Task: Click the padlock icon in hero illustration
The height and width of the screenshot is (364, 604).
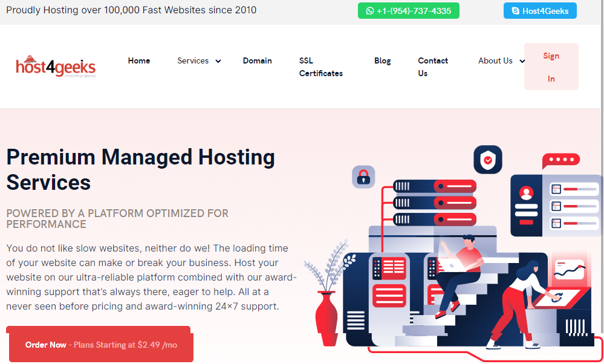Action: click(363, 177)
